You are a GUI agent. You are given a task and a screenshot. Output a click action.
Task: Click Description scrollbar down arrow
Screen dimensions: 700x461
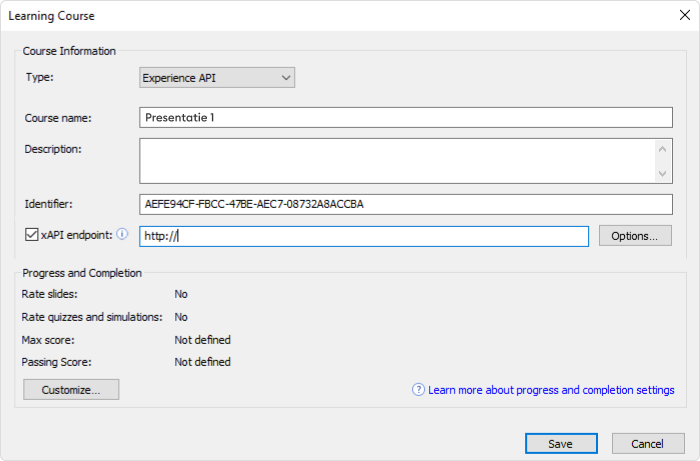point(662,173)
